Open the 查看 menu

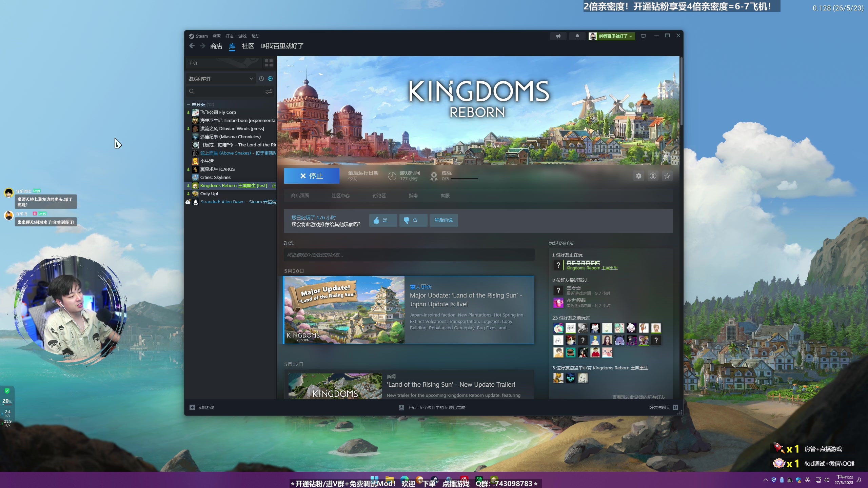point(217,36)
